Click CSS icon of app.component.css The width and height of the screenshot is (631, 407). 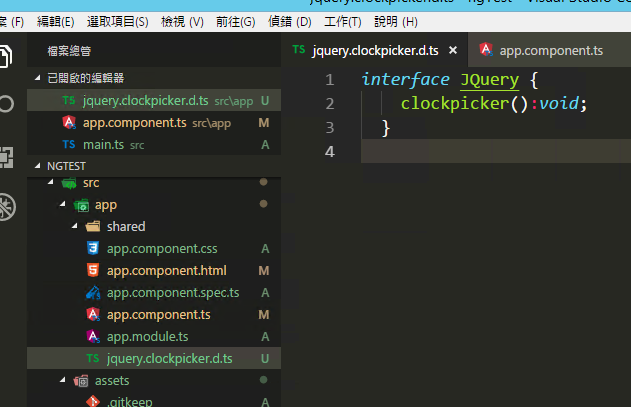coord(93,248)
